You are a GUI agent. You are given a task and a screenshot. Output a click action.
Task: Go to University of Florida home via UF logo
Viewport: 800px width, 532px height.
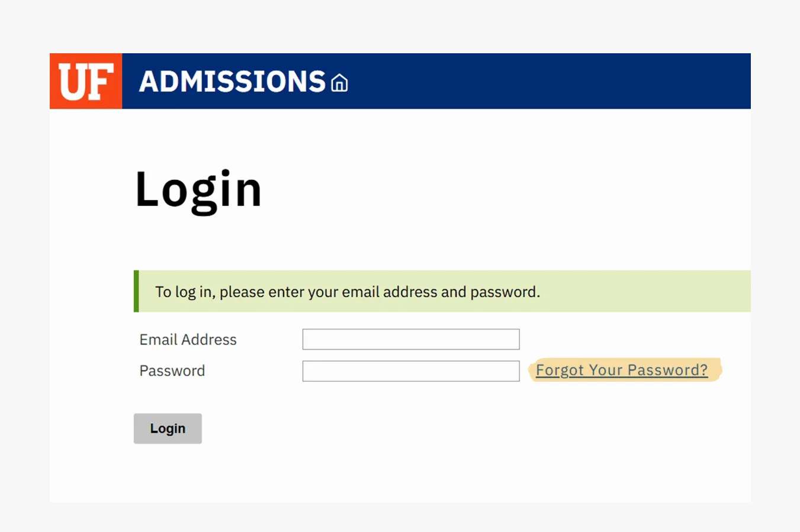[86, 81]
